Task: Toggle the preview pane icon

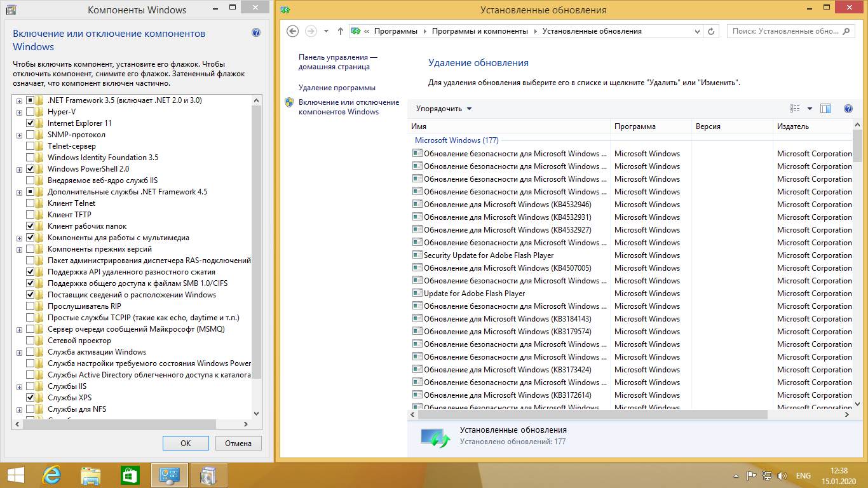Action: point(825,109)
